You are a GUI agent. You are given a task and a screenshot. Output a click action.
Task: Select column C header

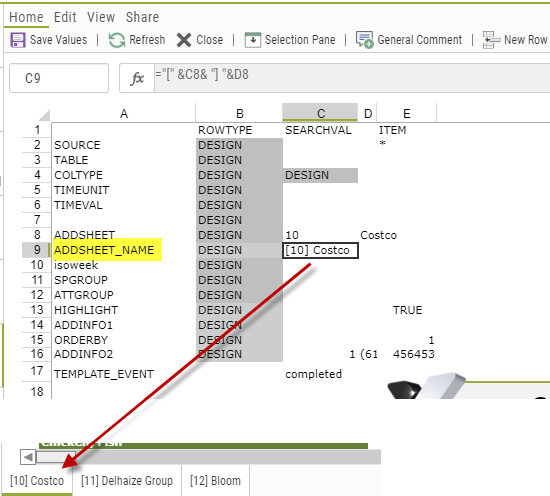tap(320, 113)
